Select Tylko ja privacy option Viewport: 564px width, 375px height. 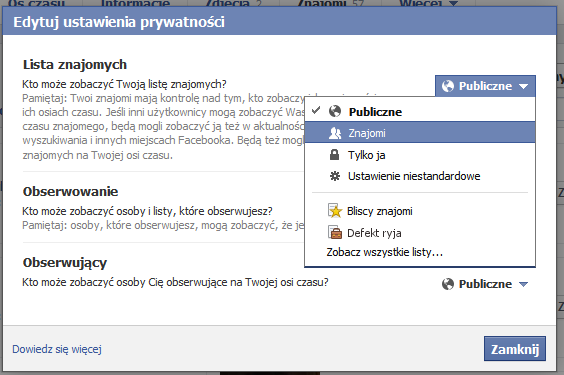[420, 155]
